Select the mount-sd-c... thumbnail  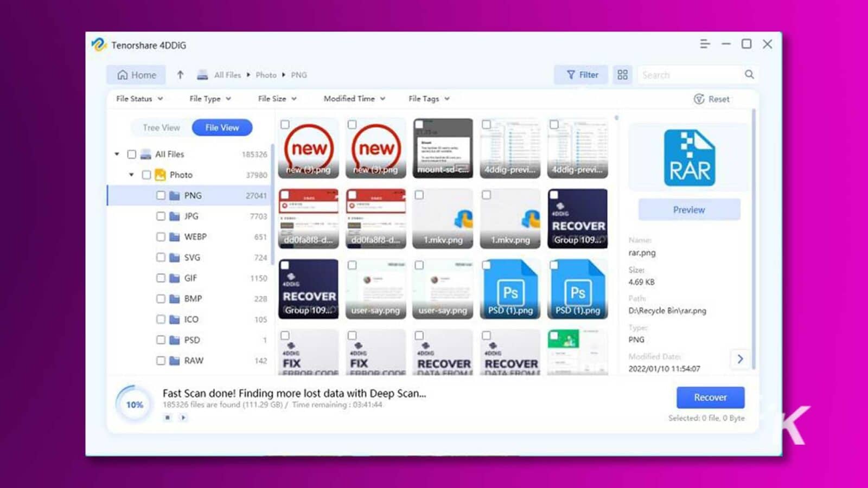[443, 148]
